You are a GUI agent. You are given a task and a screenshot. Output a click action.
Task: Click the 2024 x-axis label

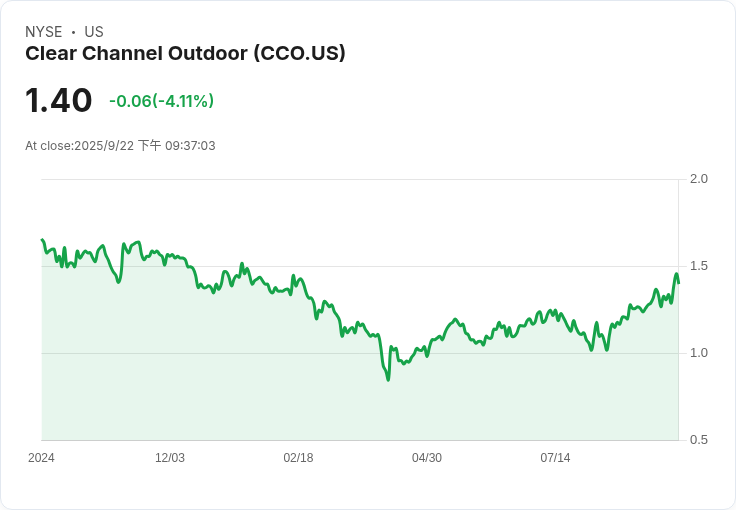[41, 458]
